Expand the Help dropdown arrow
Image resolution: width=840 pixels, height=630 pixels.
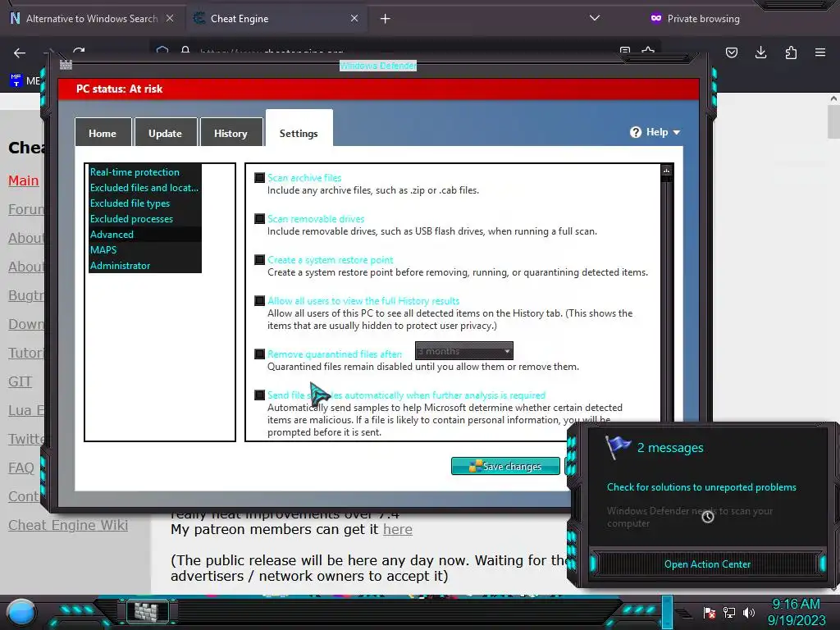tap(677, 132)
